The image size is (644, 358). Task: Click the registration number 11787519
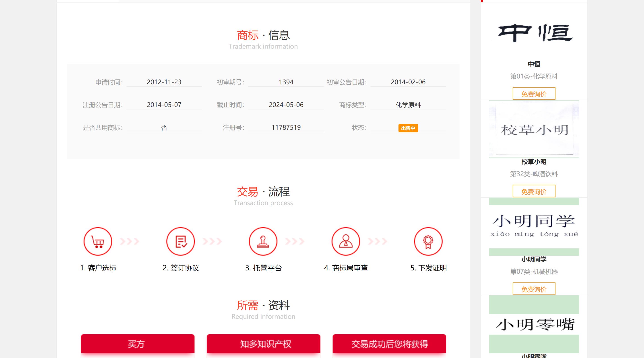tap(286, 128)
